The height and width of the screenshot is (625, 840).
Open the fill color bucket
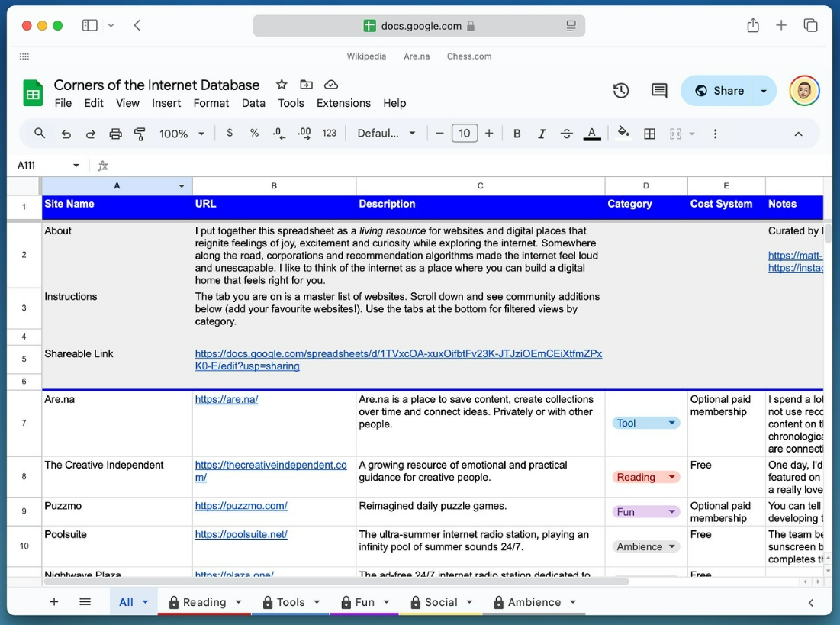click(623, 133)
